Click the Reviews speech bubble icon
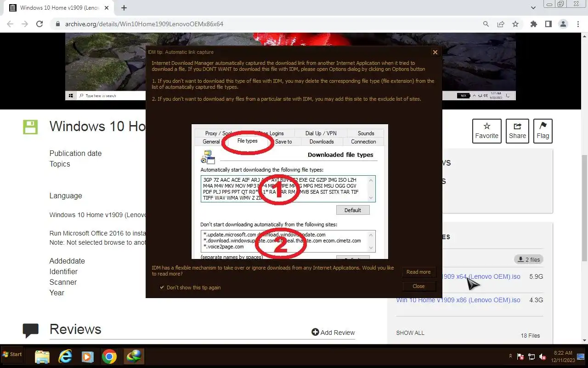588x368 pixels. [x=31, y=330]
